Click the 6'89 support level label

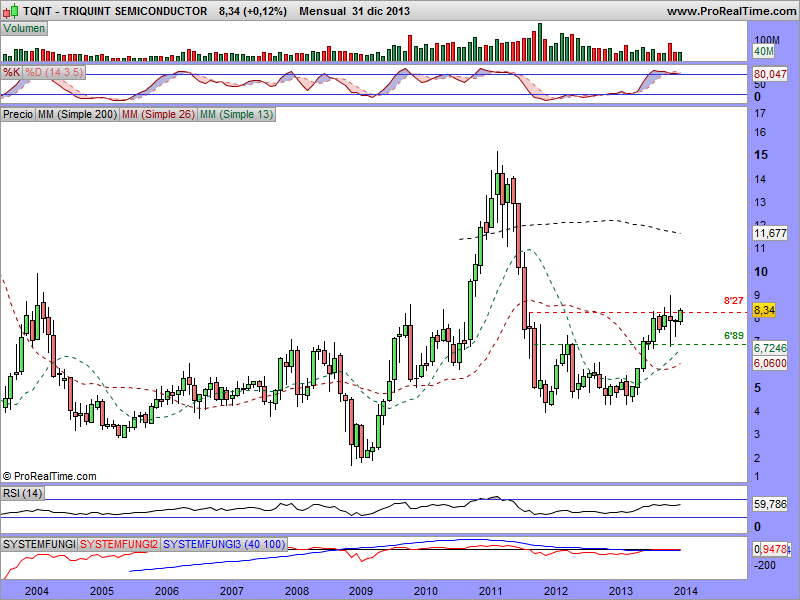pos(734,336)
